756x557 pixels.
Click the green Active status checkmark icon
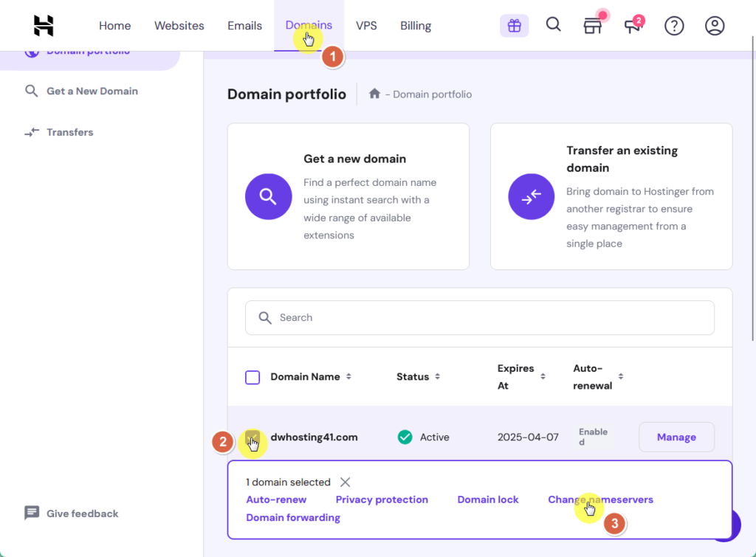tap(405, 437)
